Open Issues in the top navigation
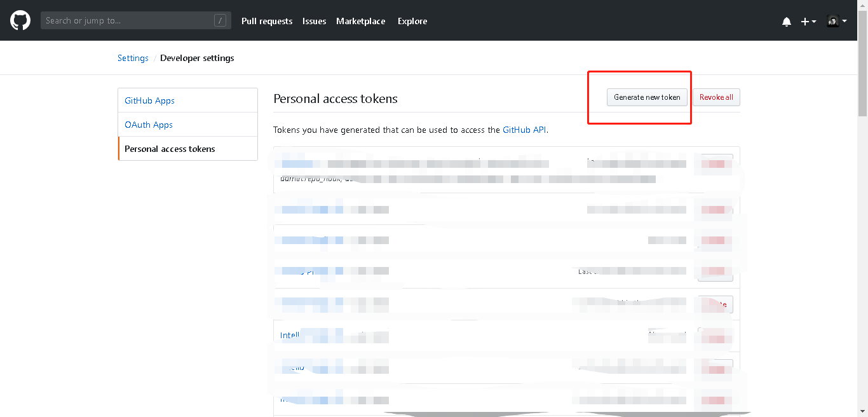This screenshot has height=417, width=868. (314, 21)
